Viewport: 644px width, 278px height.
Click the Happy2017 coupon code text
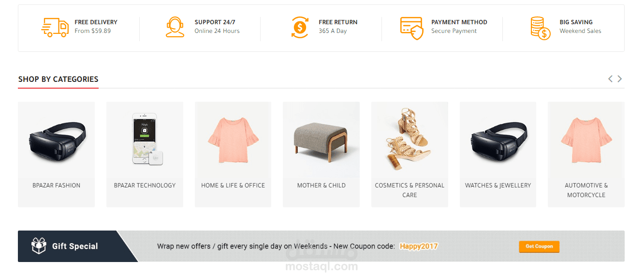[419, 246]
